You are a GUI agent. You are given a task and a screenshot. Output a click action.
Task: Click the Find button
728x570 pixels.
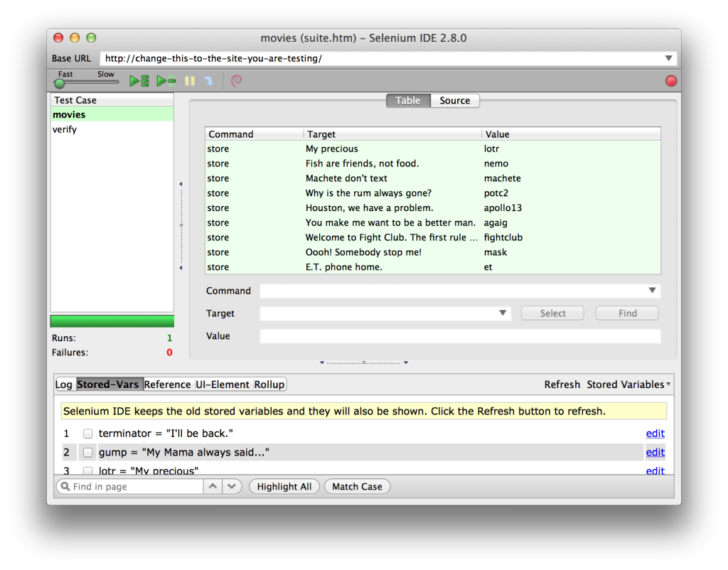[x=627, y=313]
